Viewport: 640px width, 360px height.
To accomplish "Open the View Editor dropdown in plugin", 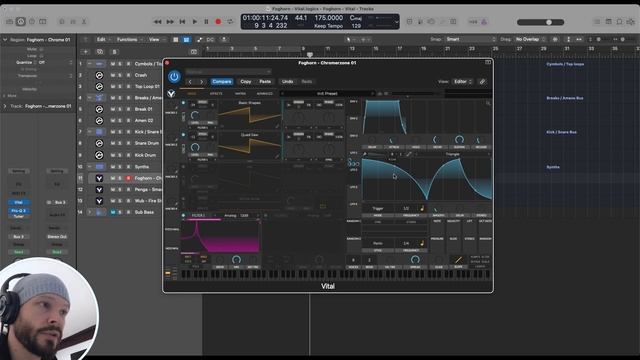I will click(x=462, y=82).
